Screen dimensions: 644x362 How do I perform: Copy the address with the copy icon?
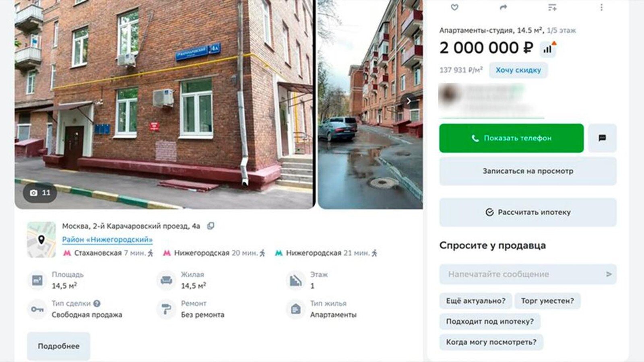click(211, 226)
